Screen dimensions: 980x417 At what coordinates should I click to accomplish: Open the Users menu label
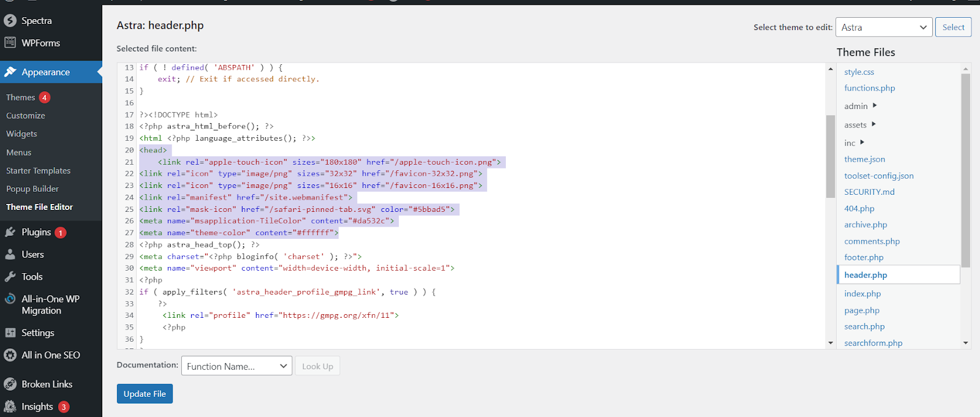coord(32,254)
